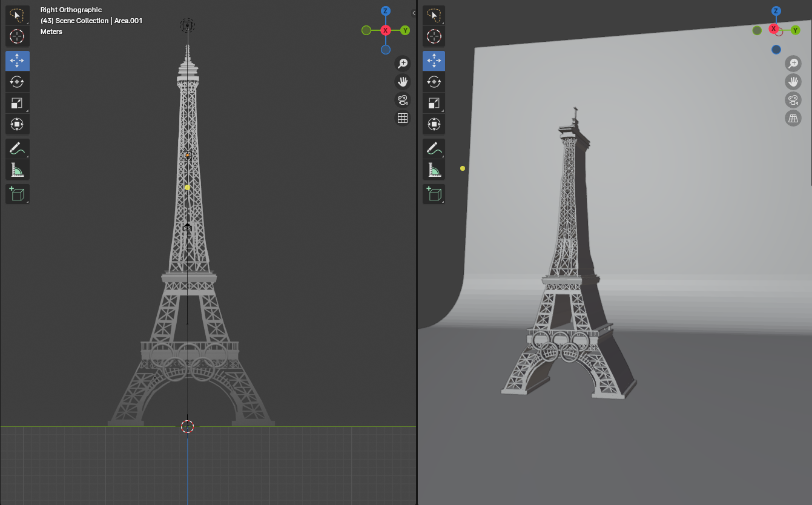Toggle camera view in the perspective viewport
Image resolution: width=812 pixels, height=505 pixels.
793,100
